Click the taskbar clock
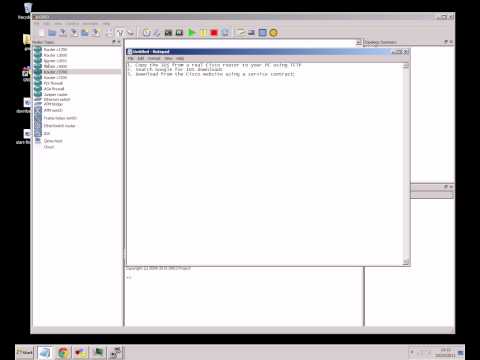 [445, 353]
